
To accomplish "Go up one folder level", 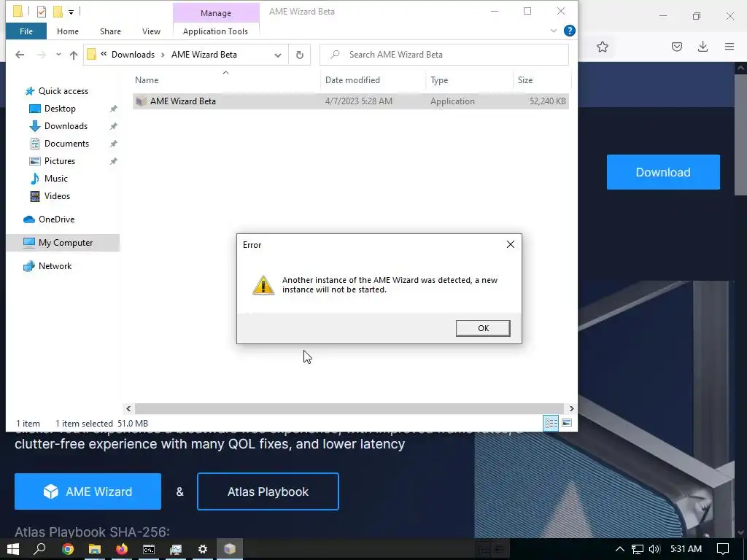I will [x=74, y=55].
